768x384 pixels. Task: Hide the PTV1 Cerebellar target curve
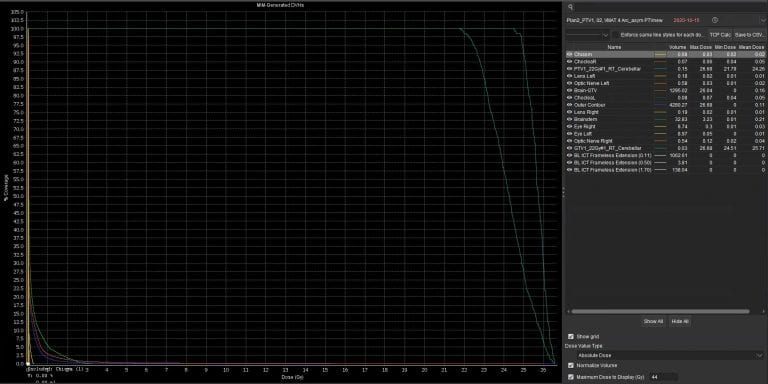569,69
